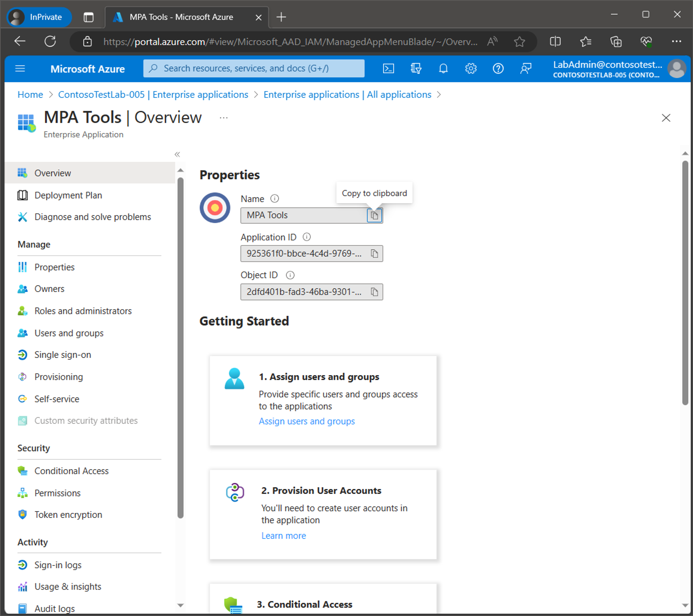Screen dimensions: 693x616
Task: View site information lock icon
Action: pos(88,42)
